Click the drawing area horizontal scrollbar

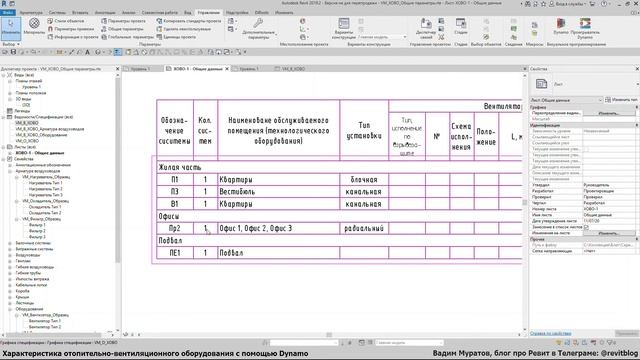click(x=329, y=334)
